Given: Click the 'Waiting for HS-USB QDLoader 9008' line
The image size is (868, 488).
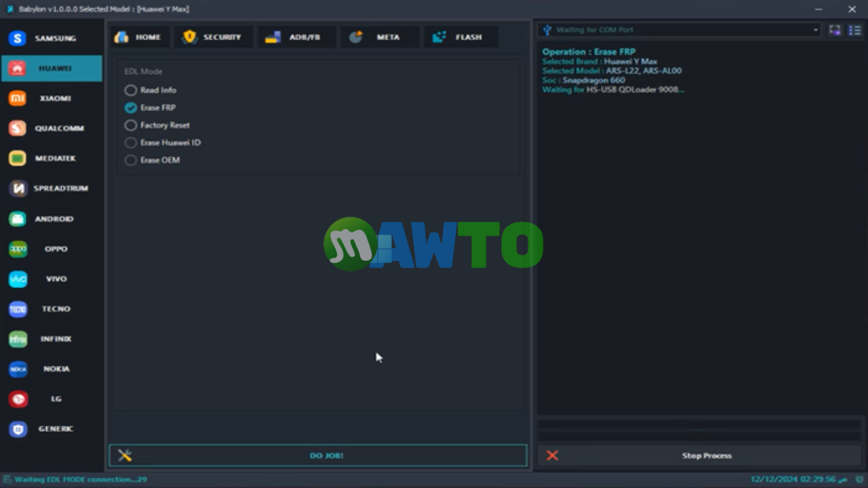Looking at the screenshot, I should click(613, 89).
